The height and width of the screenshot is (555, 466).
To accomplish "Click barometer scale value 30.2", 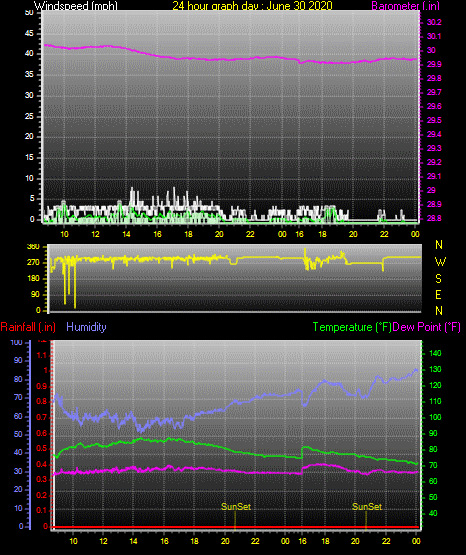I will (x=434, y=22).
